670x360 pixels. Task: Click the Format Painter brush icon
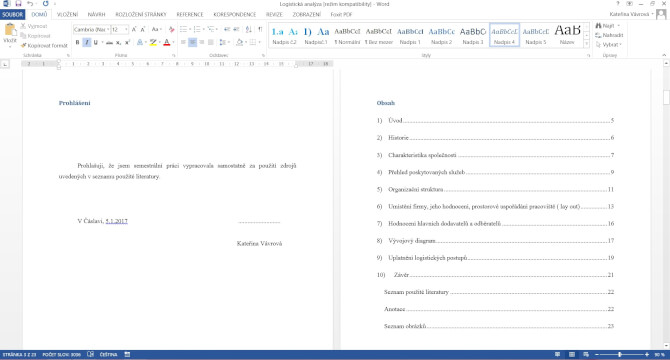(x=24, y=45)
